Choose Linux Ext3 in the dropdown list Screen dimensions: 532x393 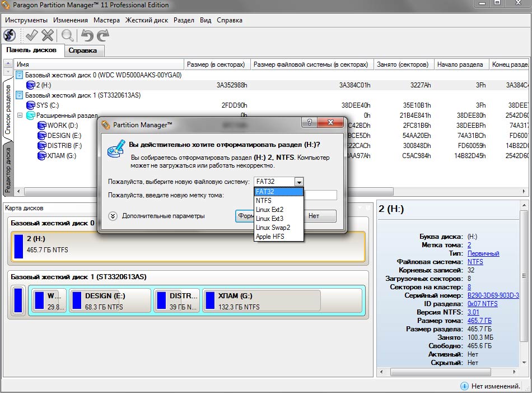[x=269, y=219]
